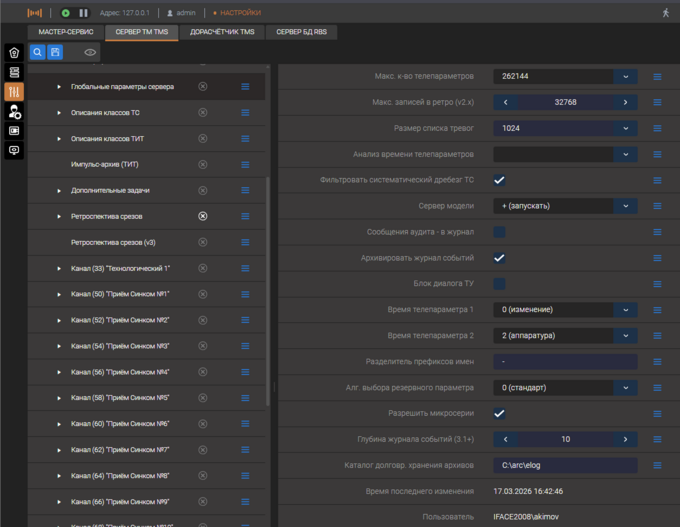The width and height of the screenshot is (680, 527).
Task: Click the green start (play) button in header
Action: pos(66,13)
